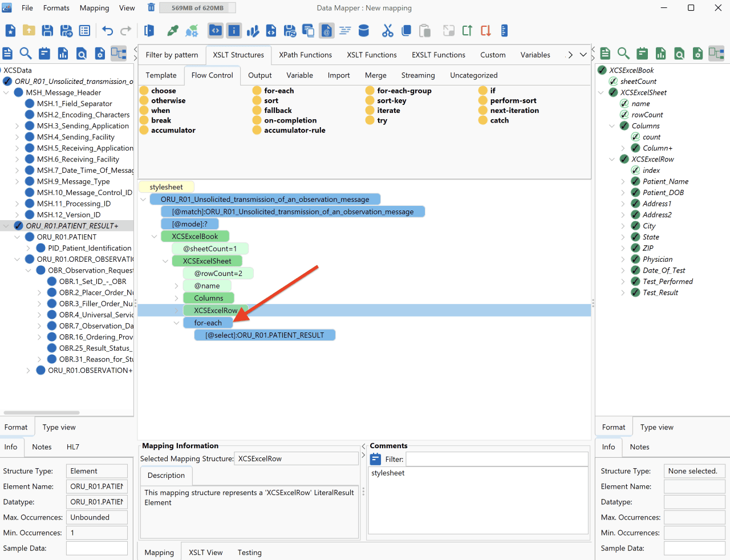The width and height of the screenshot is (730, 560).
Task: Click the eyedropper icon in toolbar
Action: click(x=173, y=31)
